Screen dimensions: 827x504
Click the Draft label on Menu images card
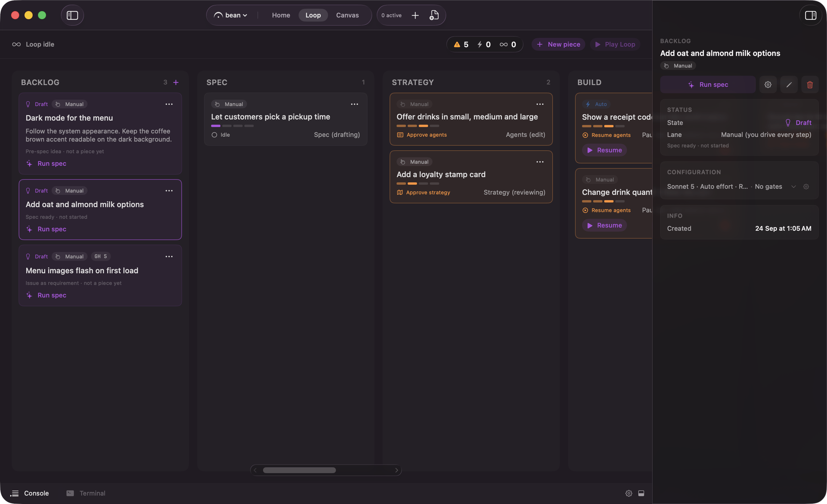[37, 257]
